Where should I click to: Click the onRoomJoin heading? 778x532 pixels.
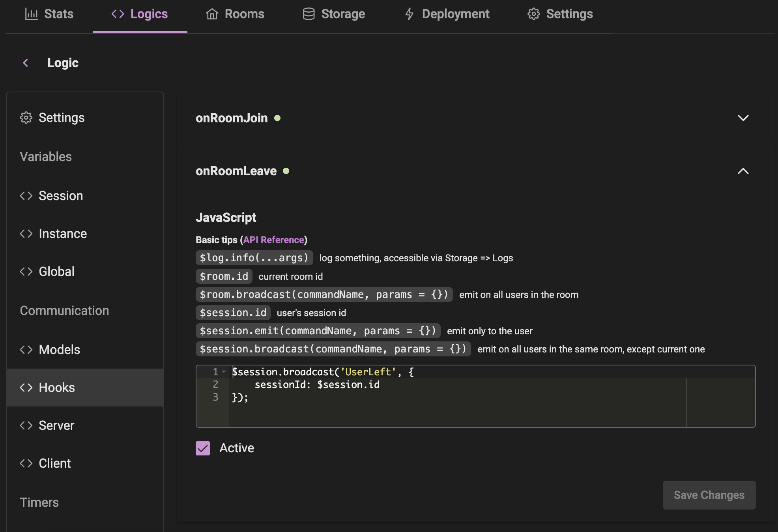pyautogui.click(x=232, y=118)
